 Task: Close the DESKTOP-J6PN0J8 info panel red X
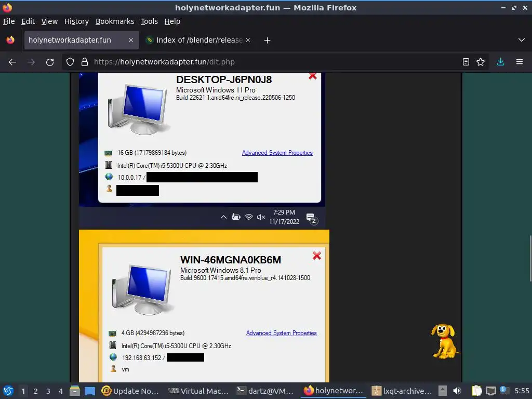(312, 76)
